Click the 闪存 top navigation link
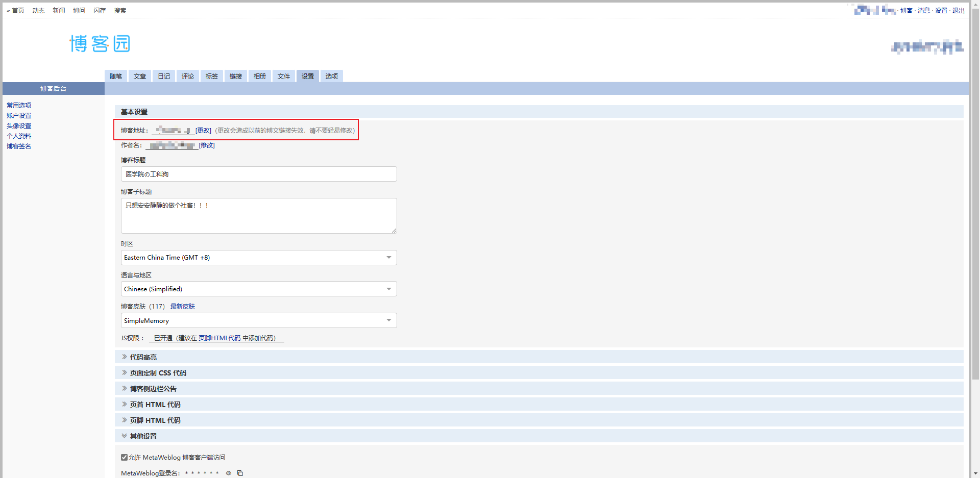 (x=100, y=11)
